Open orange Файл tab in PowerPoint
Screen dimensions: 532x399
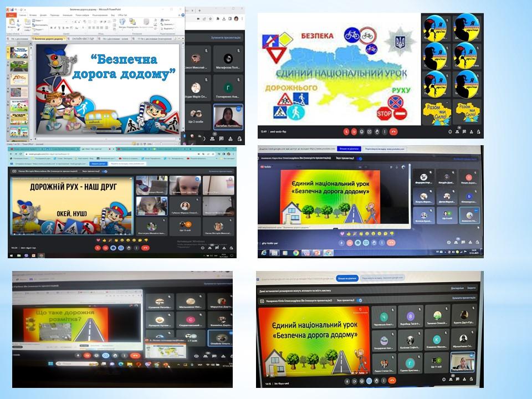coord(12,16)
